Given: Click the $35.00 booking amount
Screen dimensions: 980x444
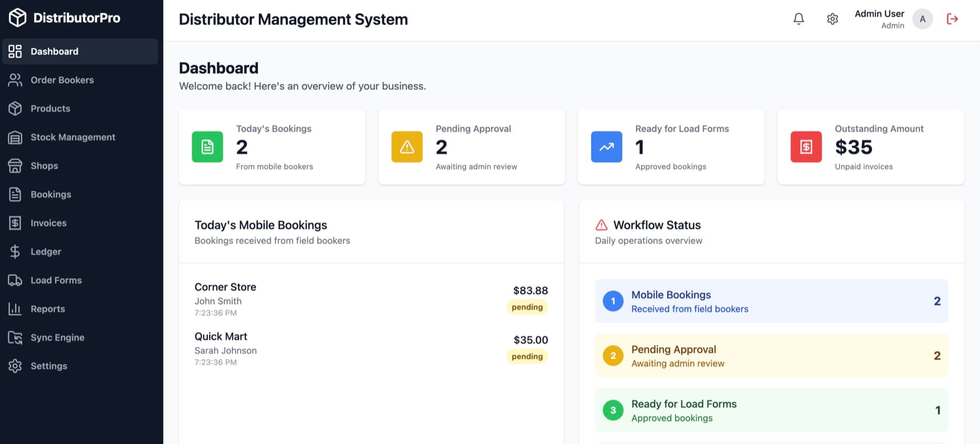Looking at the screenshot, I should pyautogui.click(x=531, y=340).
